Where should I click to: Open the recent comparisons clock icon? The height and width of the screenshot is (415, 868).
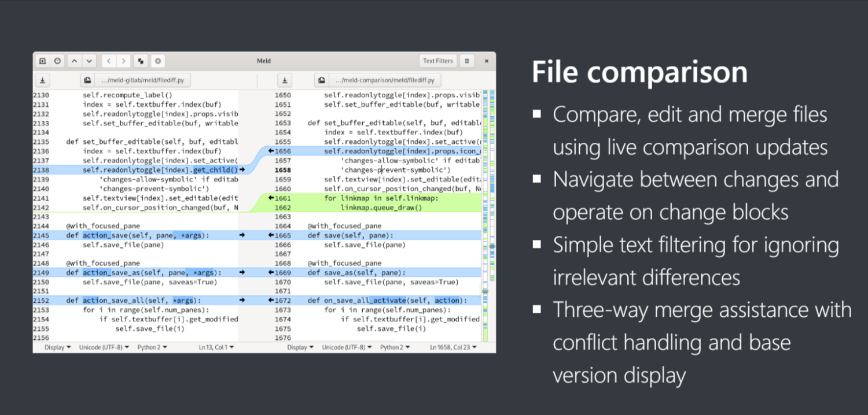(57, 61)
